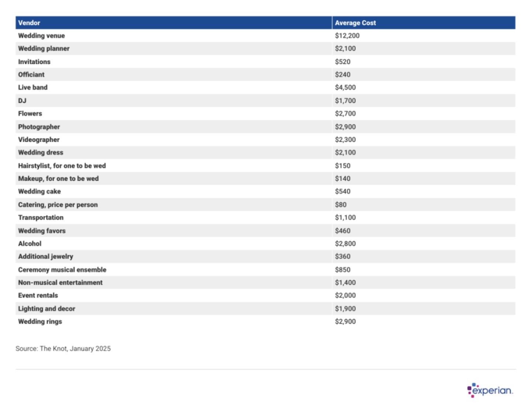Click the Non-musical entertainment row label
This screenshot has width=532, height=412.
60,283
